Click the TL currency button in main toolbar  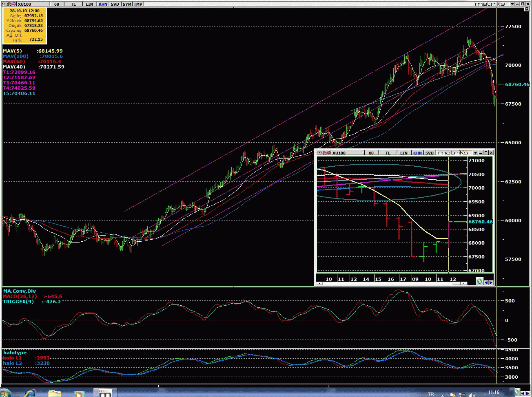click(x=73, y=4)
